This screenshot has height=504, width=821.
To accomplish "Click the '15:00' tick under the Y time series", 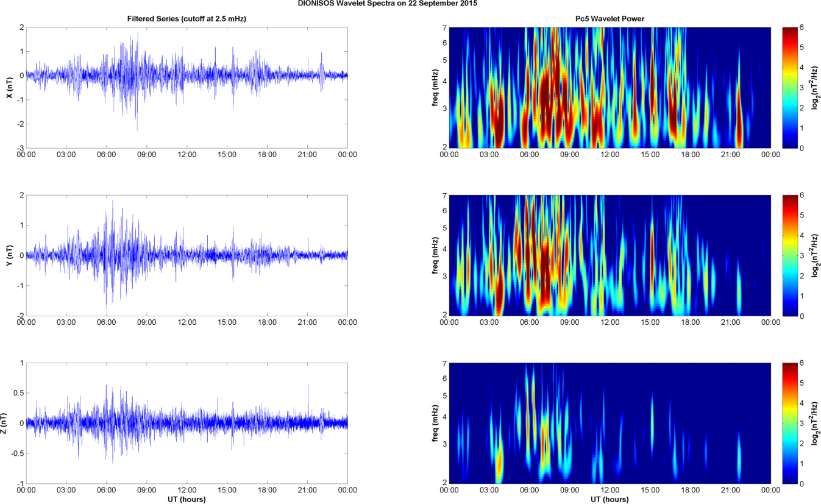I will (227, 322).
